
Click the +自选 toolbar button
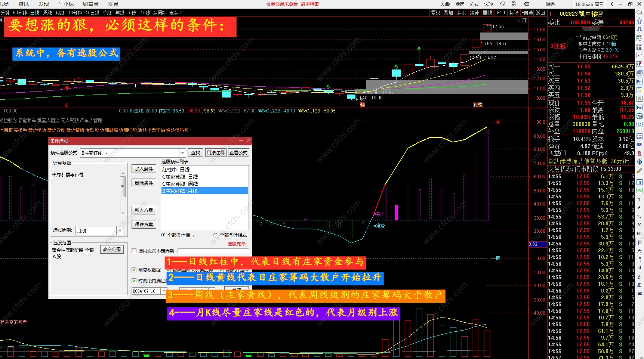[527, 13]
